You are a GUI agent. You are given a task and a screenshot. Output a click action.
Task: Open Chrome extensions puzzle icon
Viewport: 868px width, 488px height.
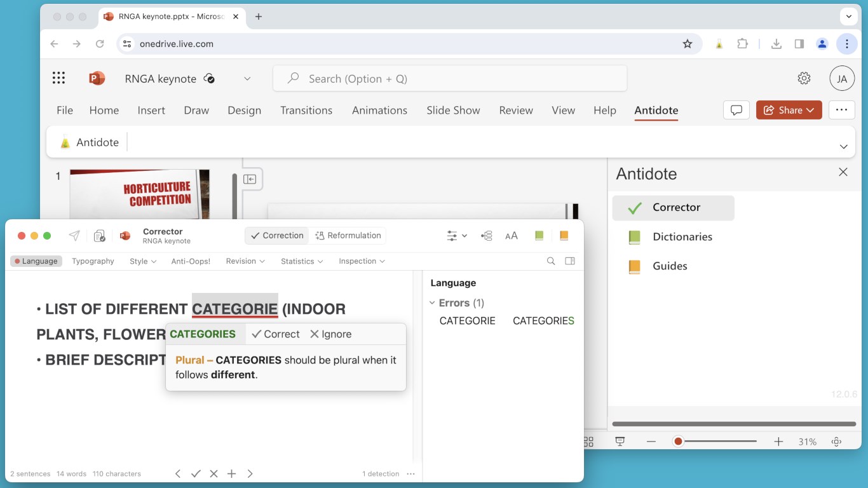point(742,44)
